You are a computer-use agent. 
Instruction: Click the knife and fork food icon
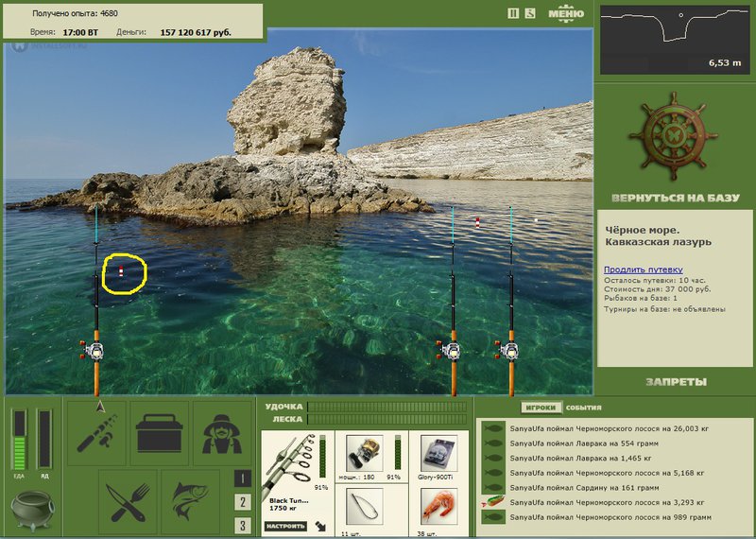(128, 502)
